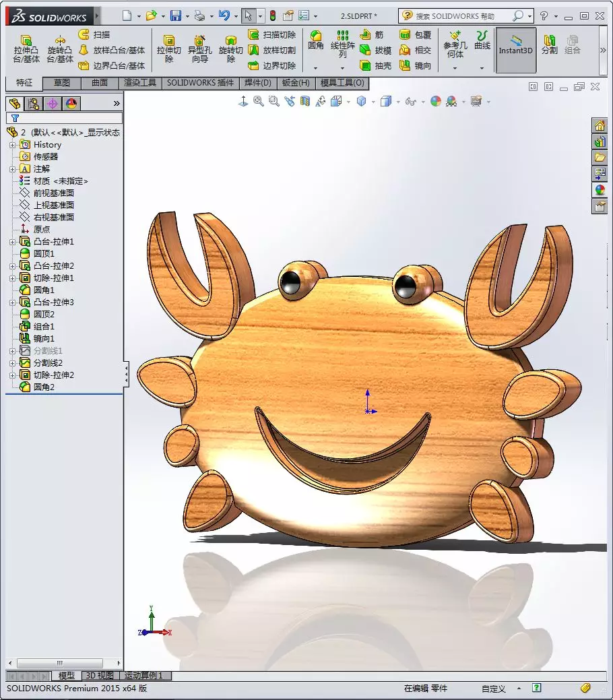Click the Revolved Boss/Base (旋转凸台/基体) tool
Image resolution: width=613 pixels, height=700 pixels.
tap(60, 49)
